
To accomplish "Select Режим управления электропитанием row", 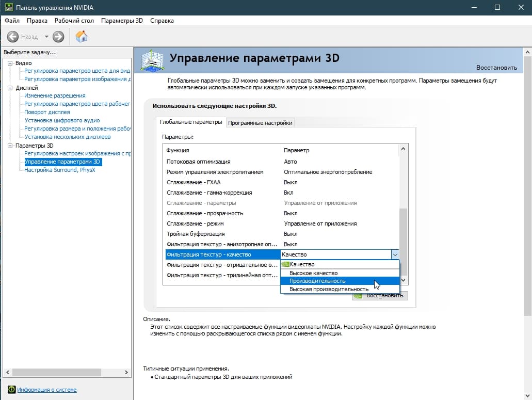I will [x=282, y=172].
